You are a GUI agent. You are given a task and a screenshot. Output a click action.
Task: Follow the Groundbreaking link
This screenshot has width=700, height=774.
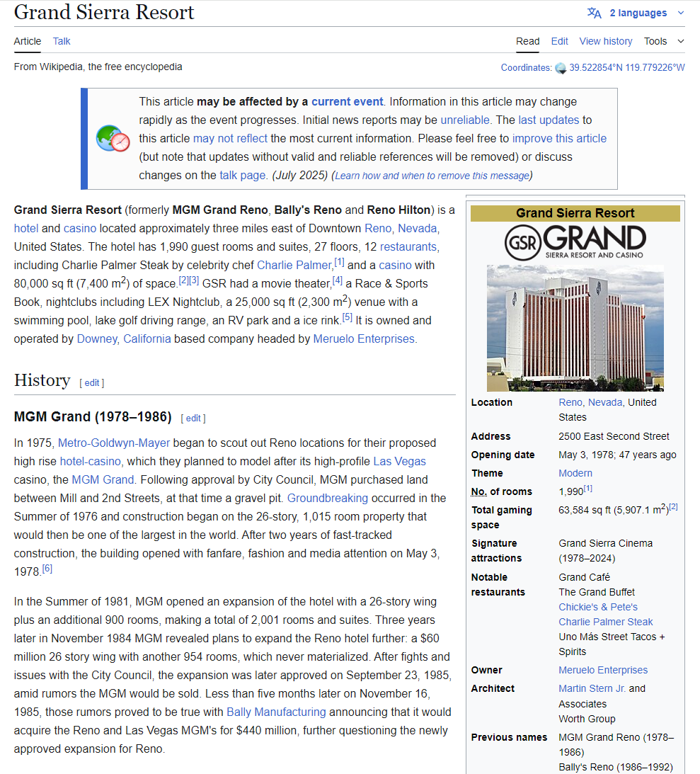(x=328, y=499)
